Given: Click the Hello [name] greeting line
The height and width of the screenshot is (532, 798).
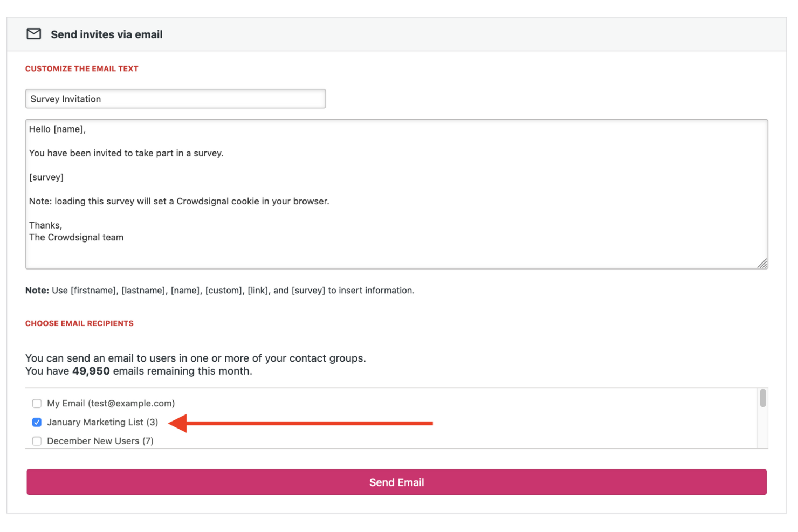Looking at the screenshot, I should tap(57, 129).
